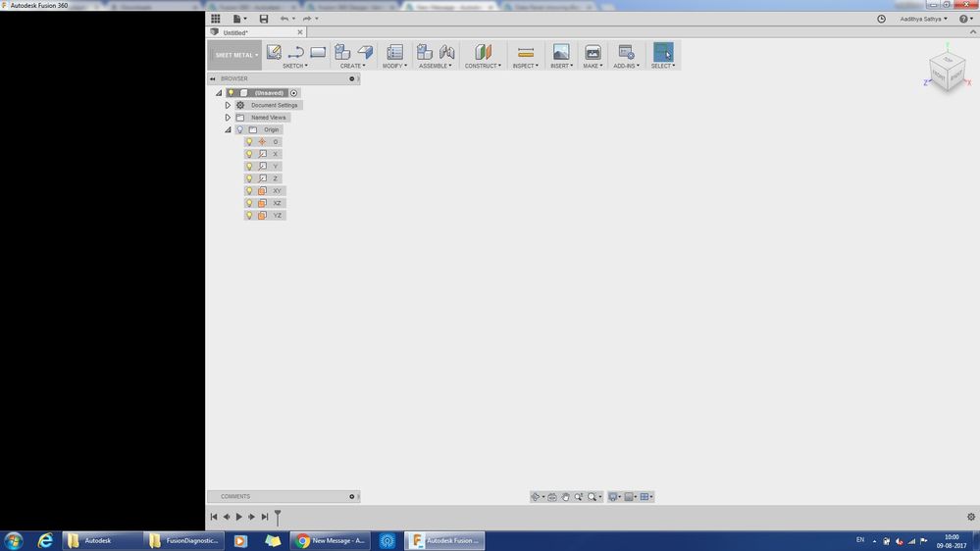Select the Line sketch tool
This screenshot has height=551, width=980.
295,52
